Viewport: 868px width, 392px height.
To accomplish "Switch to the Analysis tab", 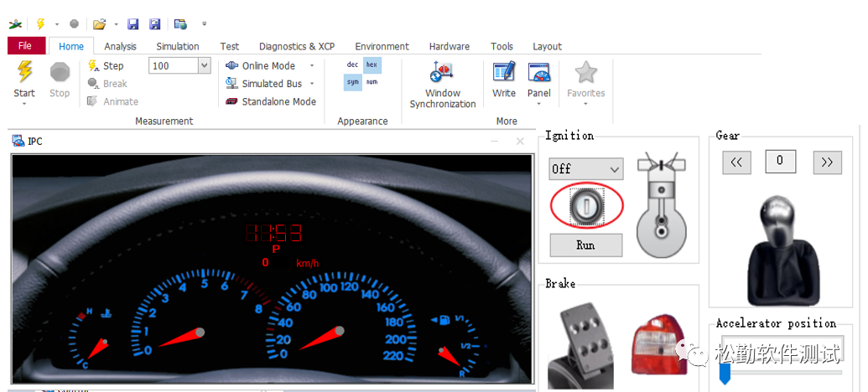I will click(120, 46).
